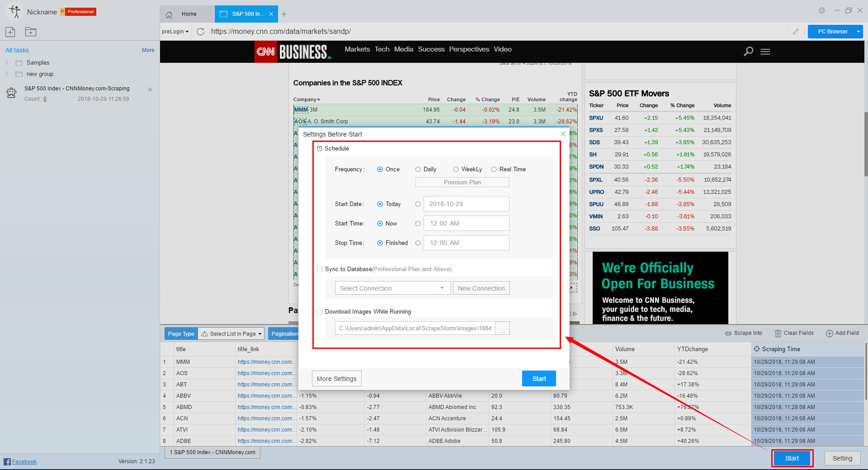Click the edit URL pencil icon
The height and width of the screenshot is (470, 868).
(x=796, y=32)
